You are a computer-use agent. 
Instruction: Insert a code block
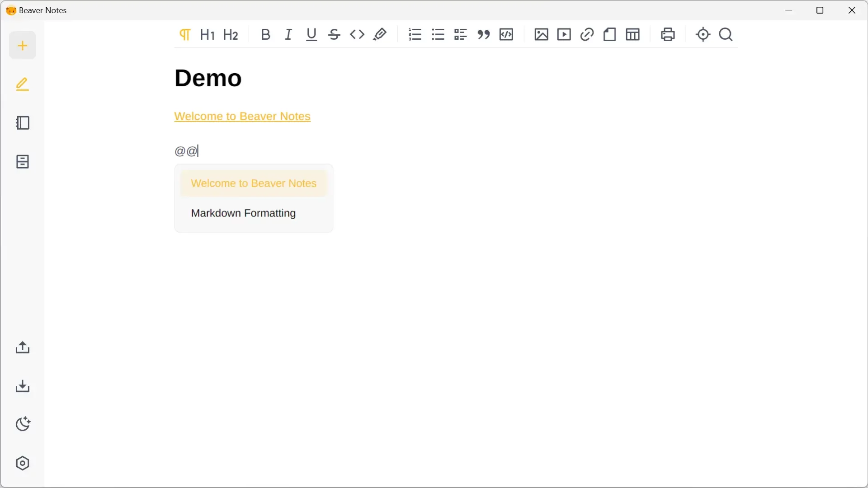click(x=506, y=34)
